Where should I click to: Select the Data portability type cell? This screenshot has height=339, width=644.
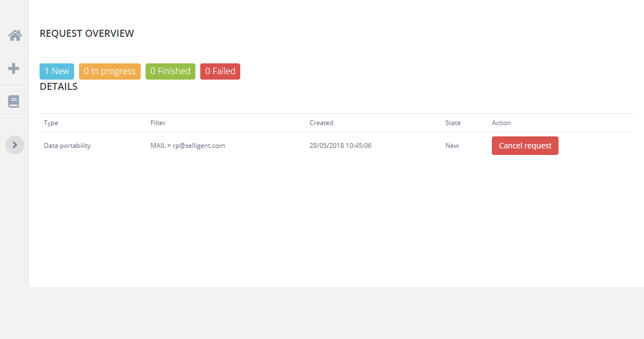coord(67,146)
